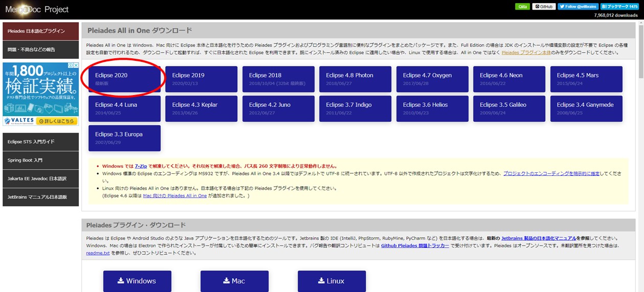
Task: Select the Eclipse 4.3 Keplar tile
Action: (x=202, y=108)
